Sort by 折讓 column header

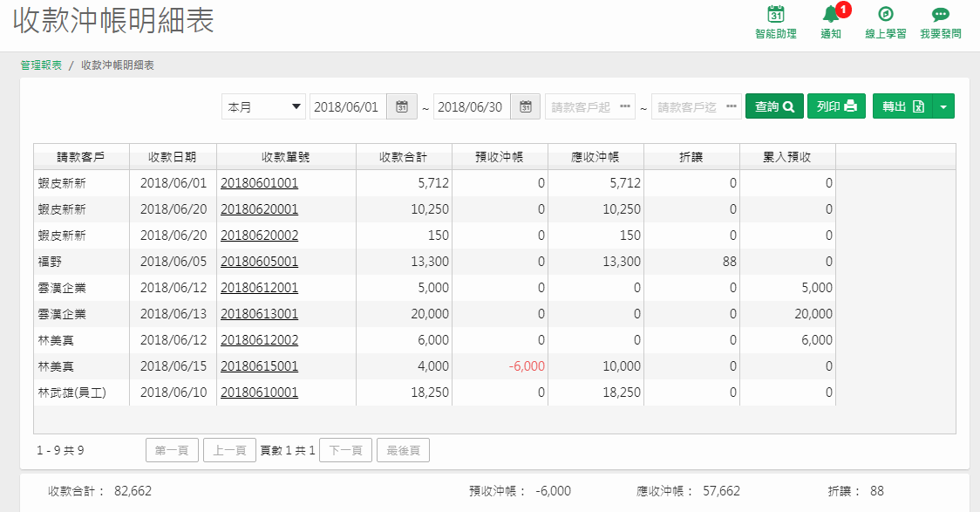[691, 157]
